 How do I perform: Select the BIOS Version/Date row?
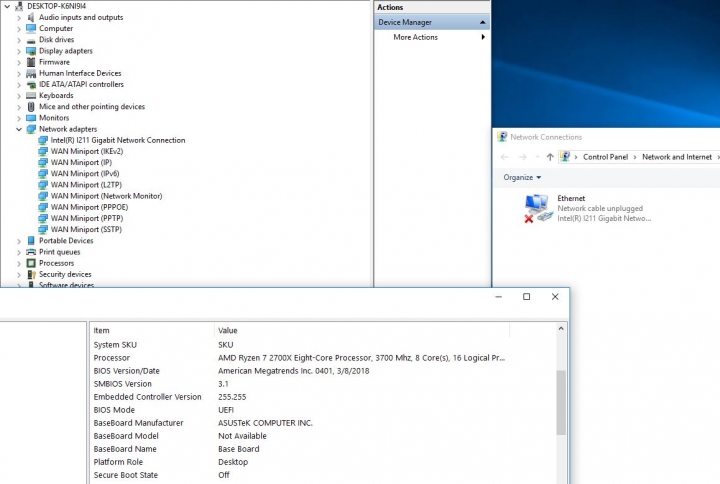tap(299, 371)
